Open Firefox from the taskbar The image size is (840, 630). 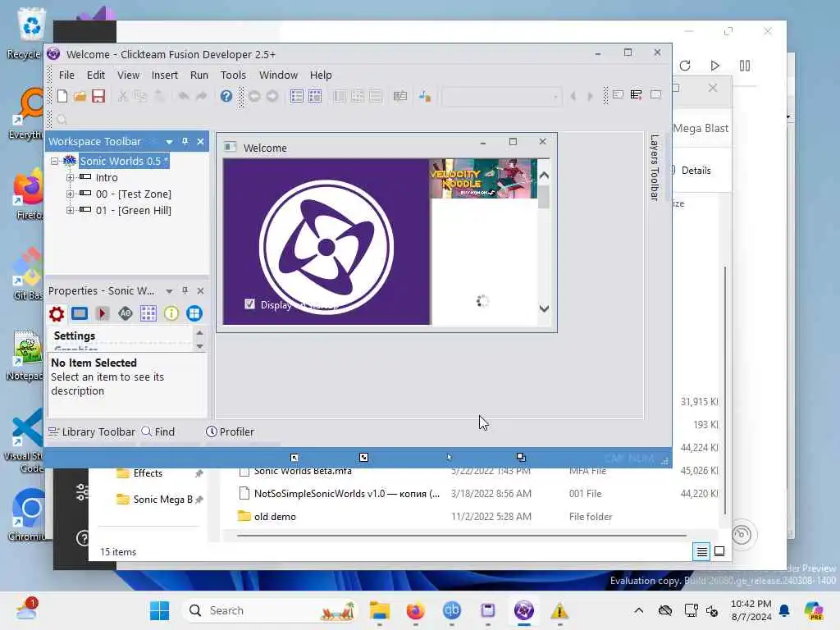415,610
